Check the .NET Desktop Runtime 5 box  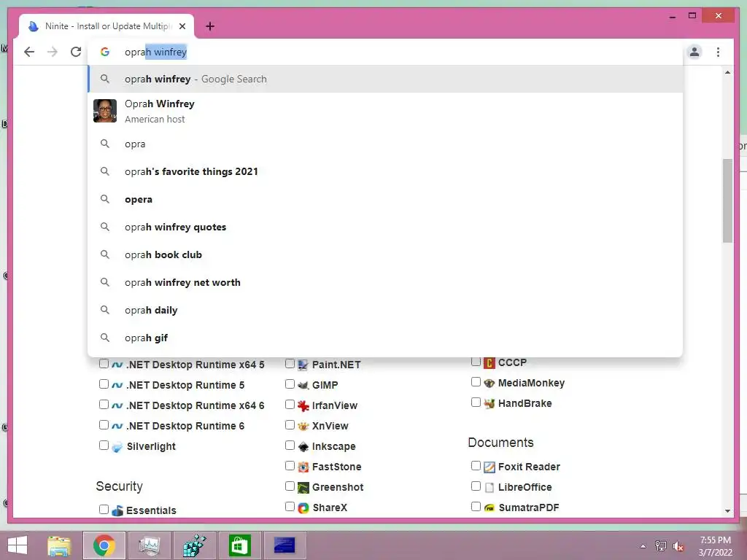(x=104, y=384)
